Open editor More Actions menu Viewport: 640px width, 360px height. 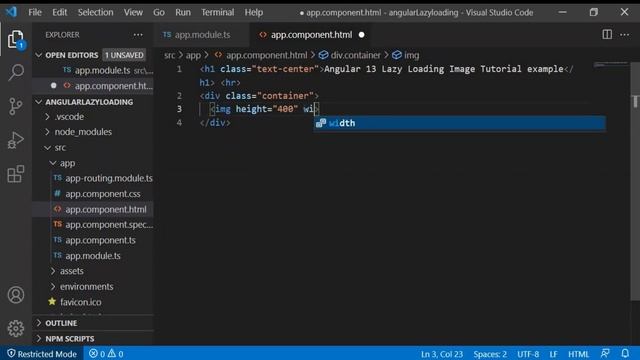click(624, 35)
